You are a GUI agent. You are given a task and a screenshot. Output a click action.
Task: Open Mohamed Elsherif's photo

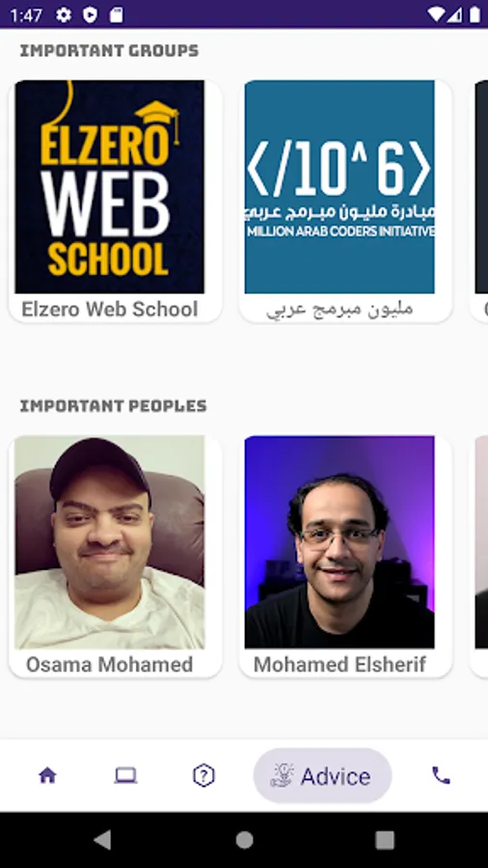tap(339, 542)
